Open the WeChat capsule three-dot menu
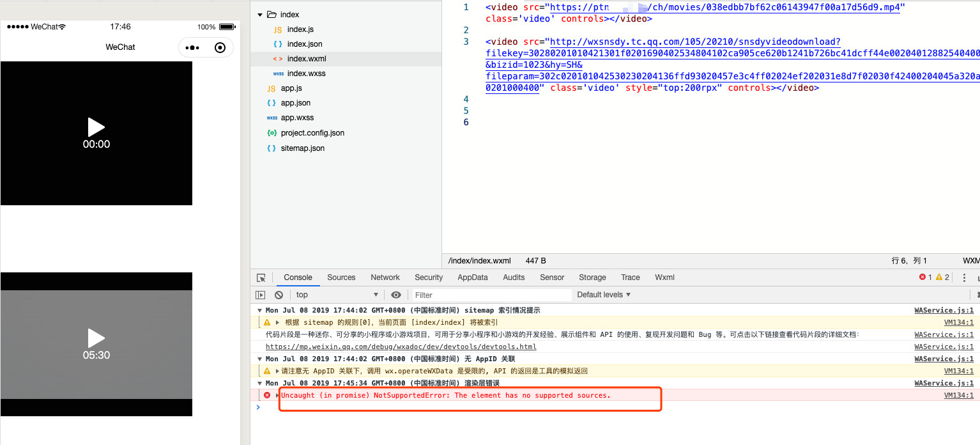 click(192, 47)
